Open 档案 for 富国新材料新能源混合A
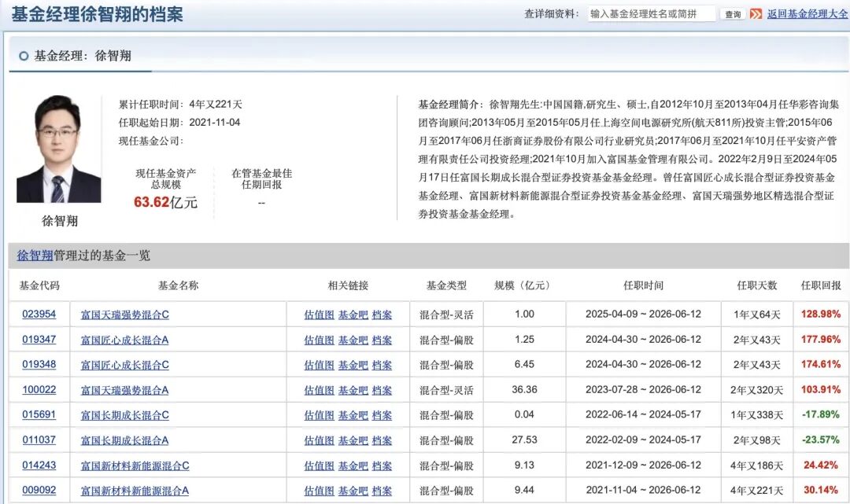Viewport: 850px width, 504px height. coord(382,491)
